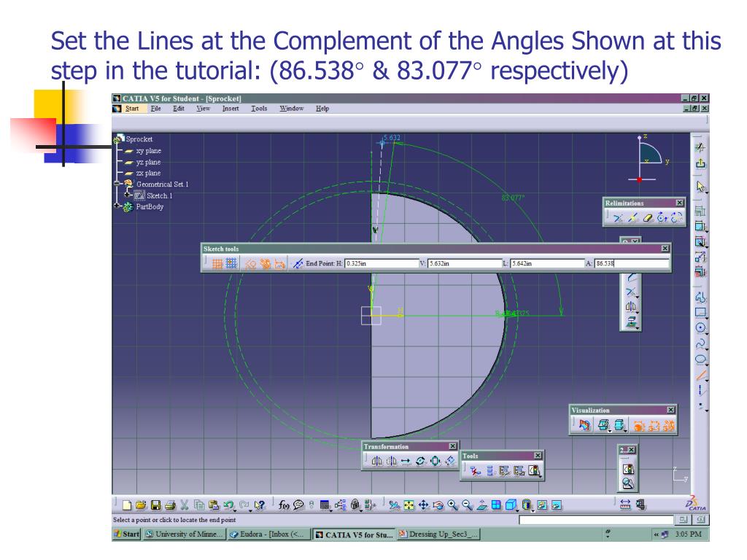Viewport: 747px width, 560px height.
Task: Click the Print icon in bottom toolbar
Action: click(170, 505)
